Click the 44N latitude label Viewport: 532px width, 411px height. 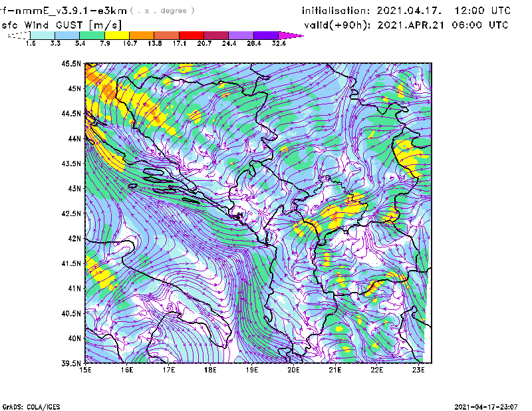click(x=74, y=138)
